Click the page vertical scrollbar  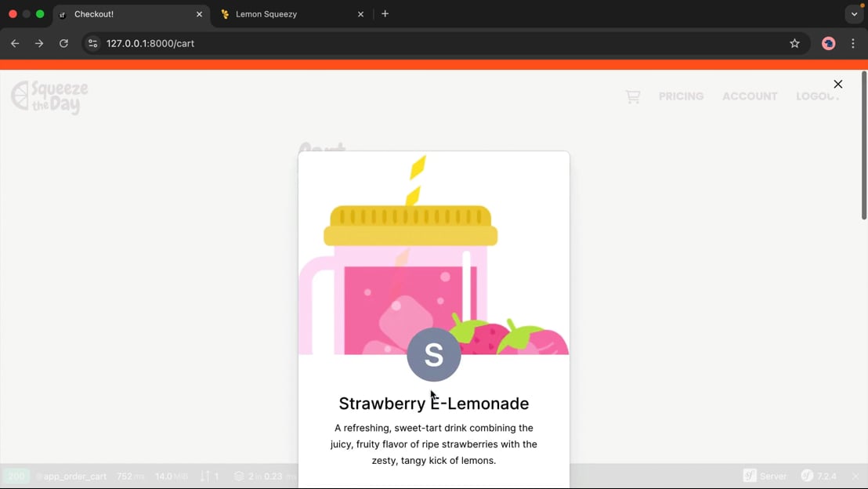tap(863, 146)
